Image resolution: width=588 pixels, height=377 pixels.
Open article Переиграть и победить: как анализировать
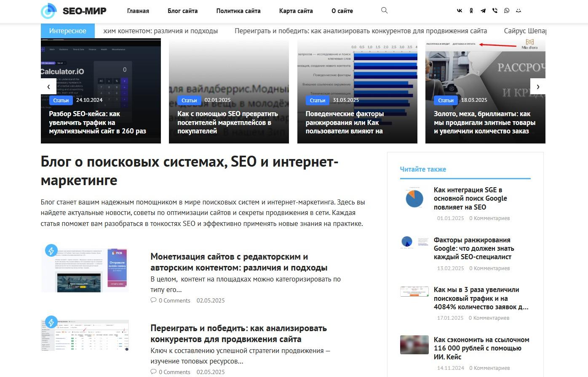(238, 334)
